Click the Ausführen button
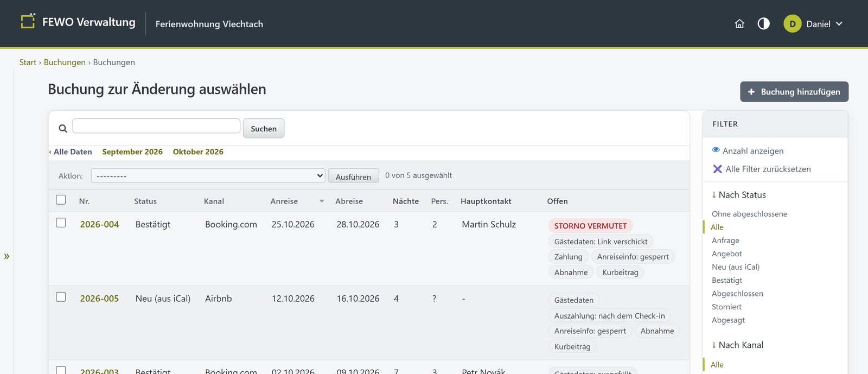This screenshot has width=868, height=374. pos(353,176)
